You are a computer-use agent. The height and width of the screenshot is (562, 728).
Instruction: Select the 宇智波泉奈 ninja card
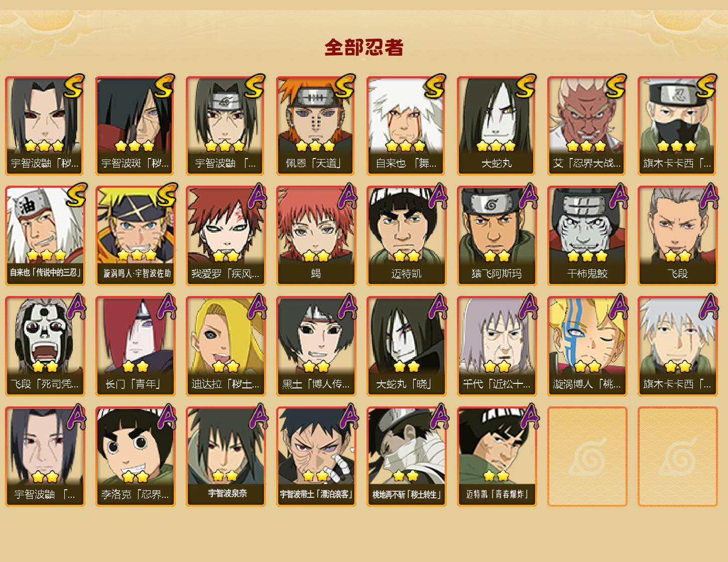(x=225, y=457)
